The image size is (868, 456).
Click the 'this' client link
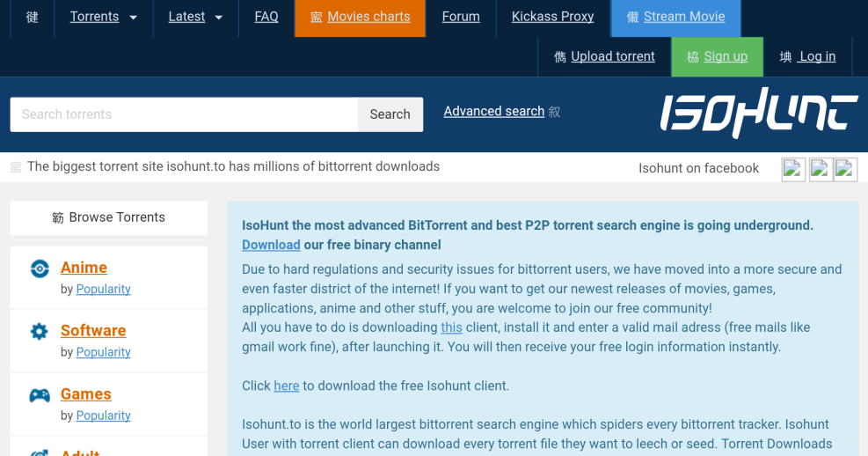pos(452,327)
